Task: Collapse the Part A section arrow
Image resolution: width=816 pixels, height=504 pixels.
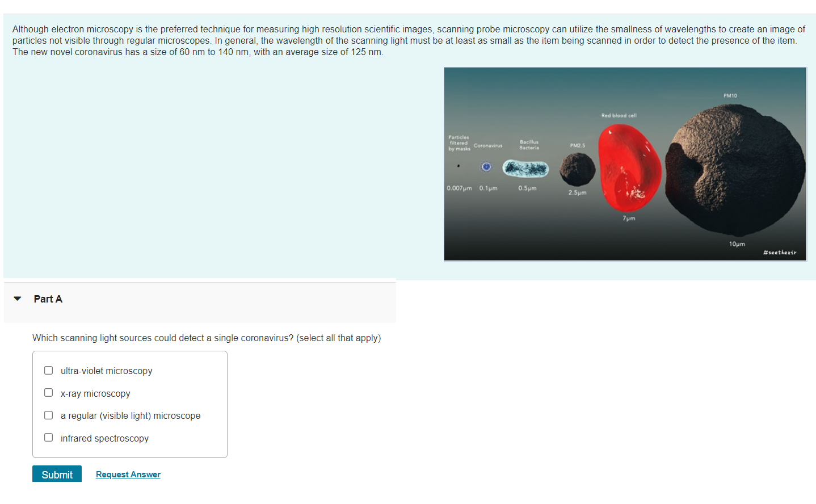Action: coord(18,299)
